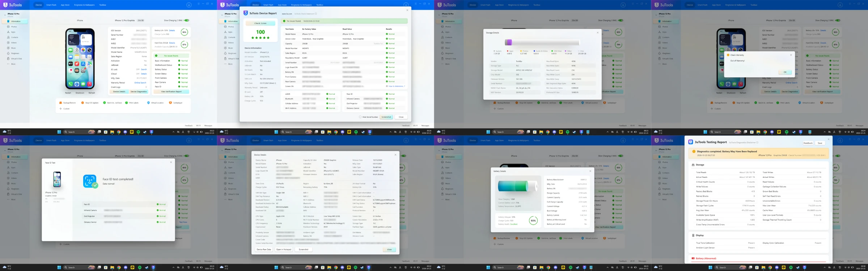The width and height of the screenshot is (868, 271).
Task: Open Chrome on taskbar showing clock 00:19
Action: [119, 267]
